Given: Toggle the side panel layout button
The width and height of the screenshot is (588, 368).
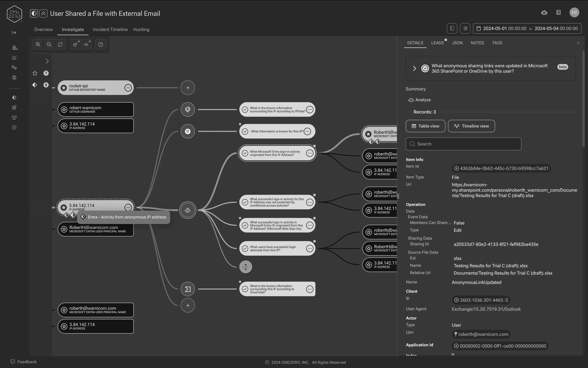Looking at the screenshot, I should pyautogui.click(x=452, y=28).
